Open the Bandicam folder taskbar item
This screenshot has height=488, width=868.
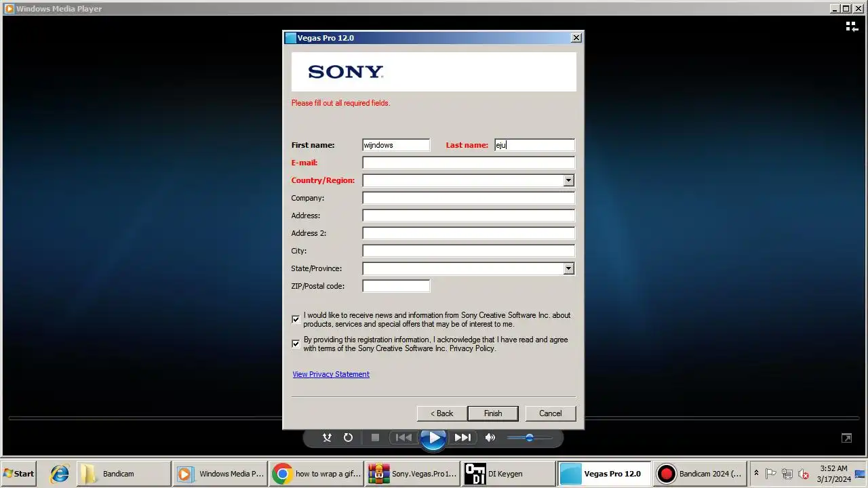123,474
